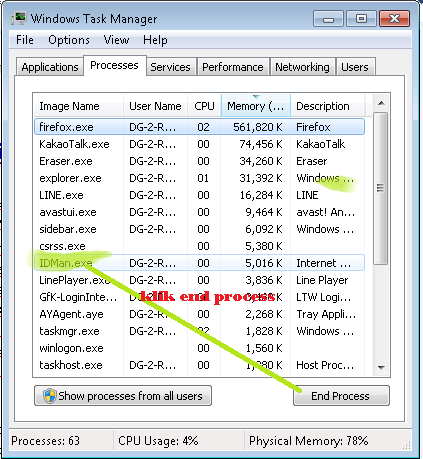Screen dimensions: 423x459
Task: Close the Task Manager window
Action: tap(395, 19)
